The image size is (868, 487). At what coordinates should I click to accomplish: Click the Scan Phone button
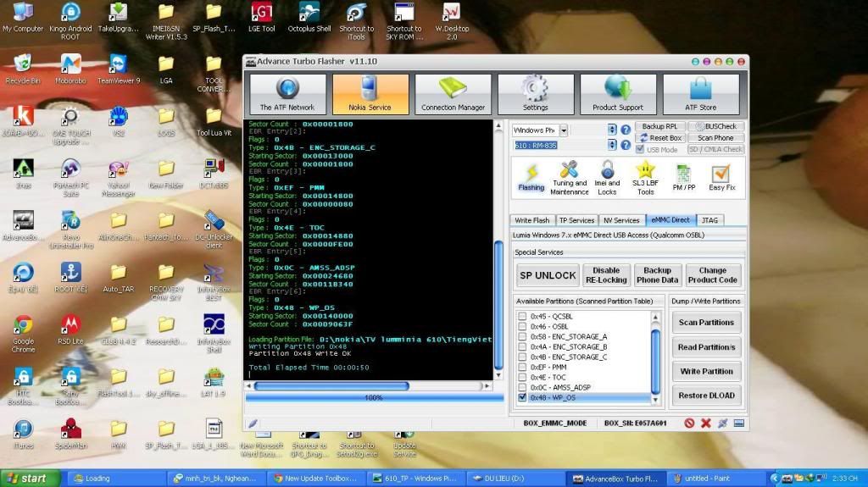point(715,138)
